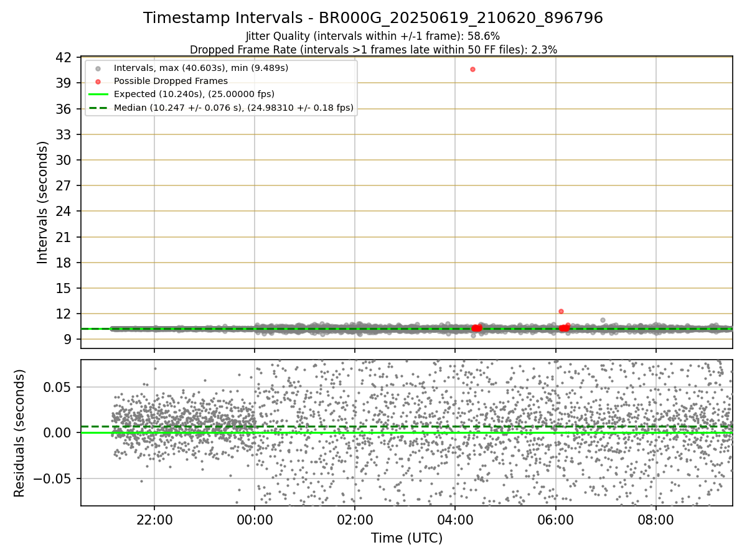This screenshot has width=747, height=560.
Task: Click the red dot marker in legend
Action: pos(98,81)
